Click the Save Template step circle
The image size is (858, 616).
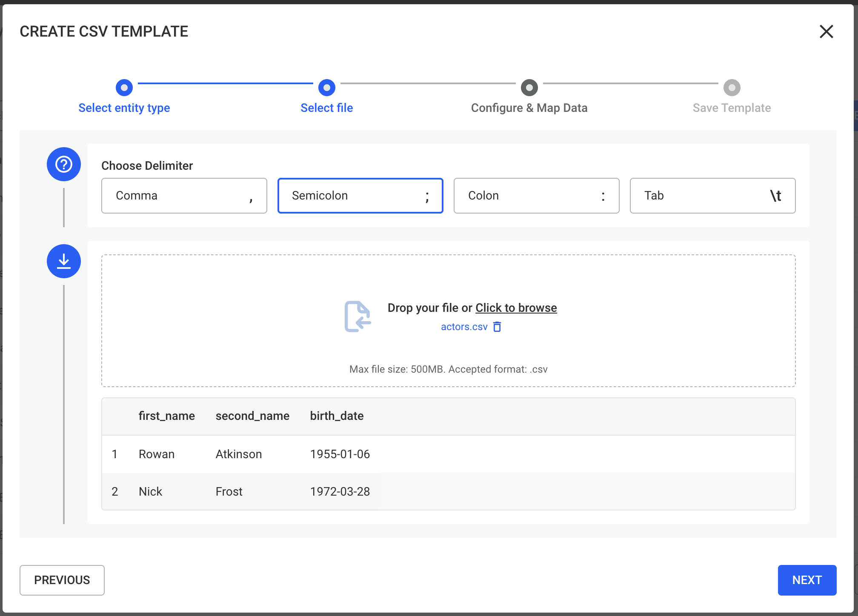click(x=732, y=88)
